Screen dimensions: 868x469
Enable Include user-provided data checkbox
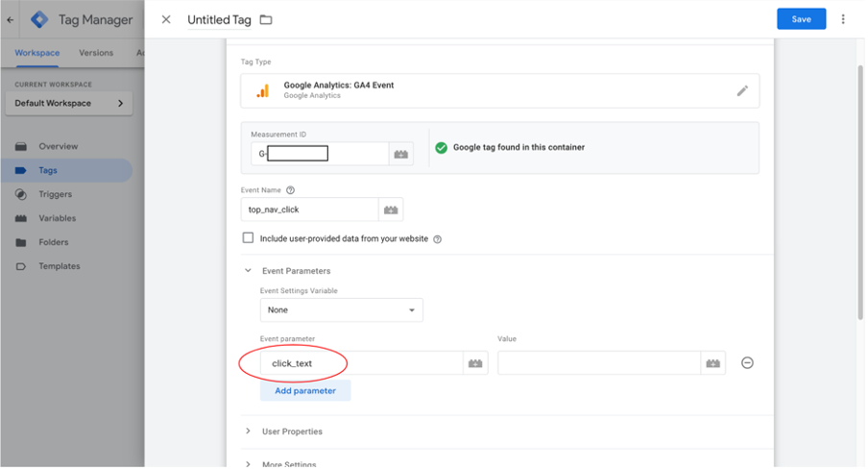(x=248, y=237)
